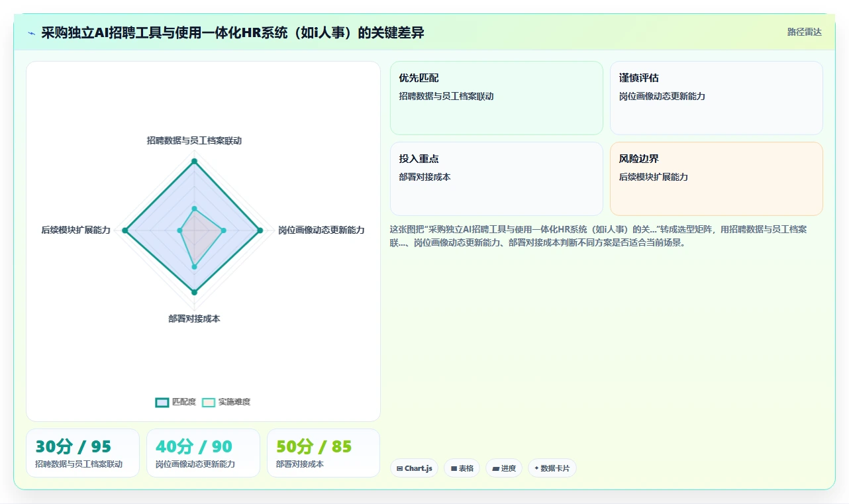Select the Chart.js tag chip
Image resolution: width=849 pixels, height=504 pixels.
pos(414,468)
